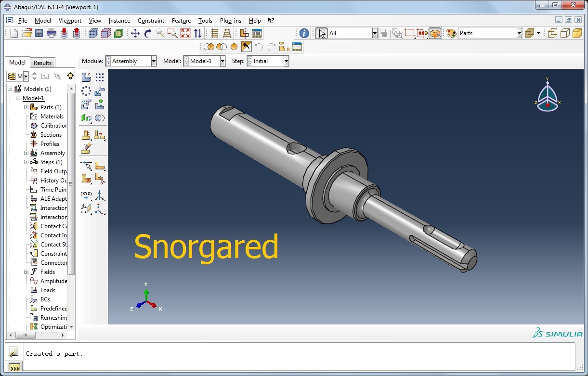588x376 pixels.
Task: Choose the Box Zoom tool
Action: click(173, 33)
